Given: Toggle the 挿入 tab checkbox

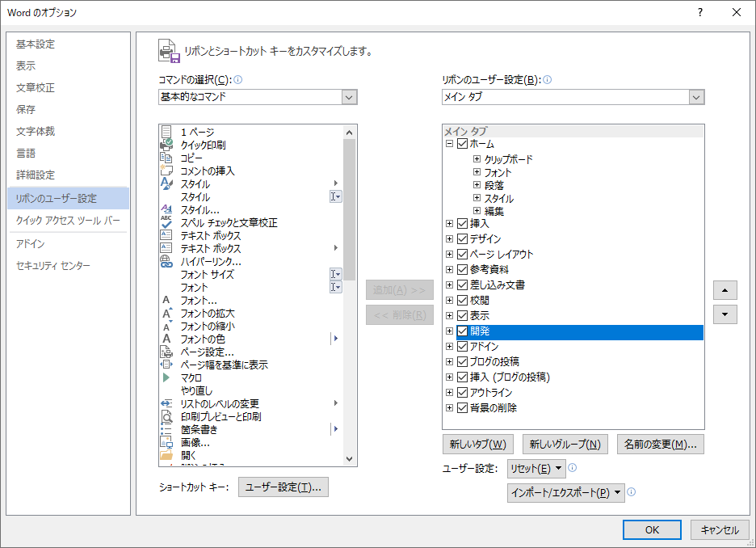Looking at the screenshot, I should click(x=462, y=223).
